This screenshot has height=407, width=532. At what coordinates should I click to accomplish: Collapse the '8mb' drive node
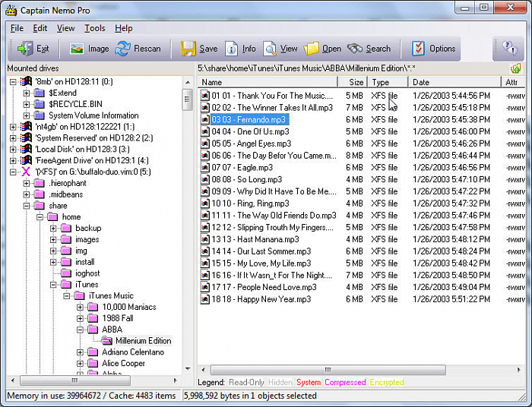point(13,82)
